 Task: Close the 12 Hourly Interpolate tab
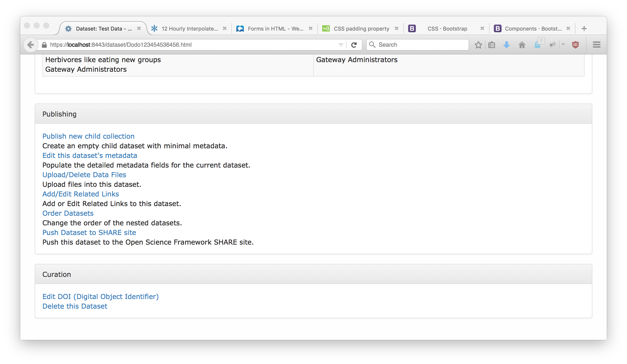tap(224, 28)
